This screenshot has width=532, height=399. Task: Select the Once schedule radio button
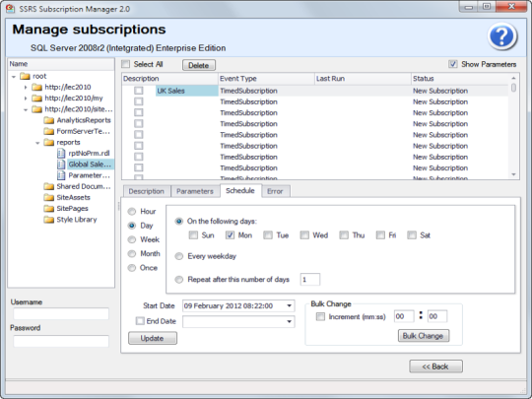[x=132, y=268]
